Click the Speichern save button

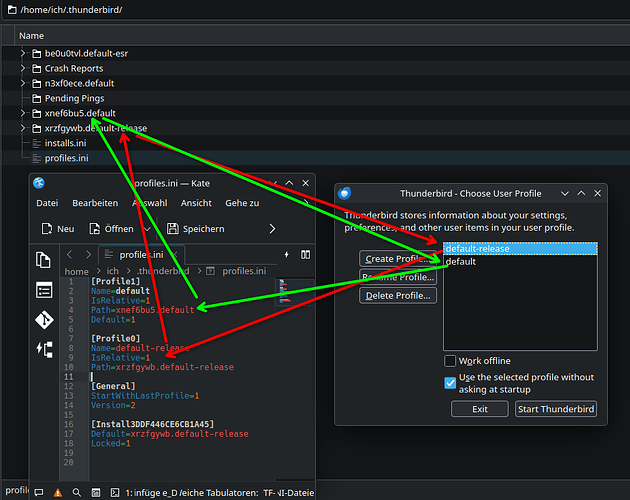point(196,229)
